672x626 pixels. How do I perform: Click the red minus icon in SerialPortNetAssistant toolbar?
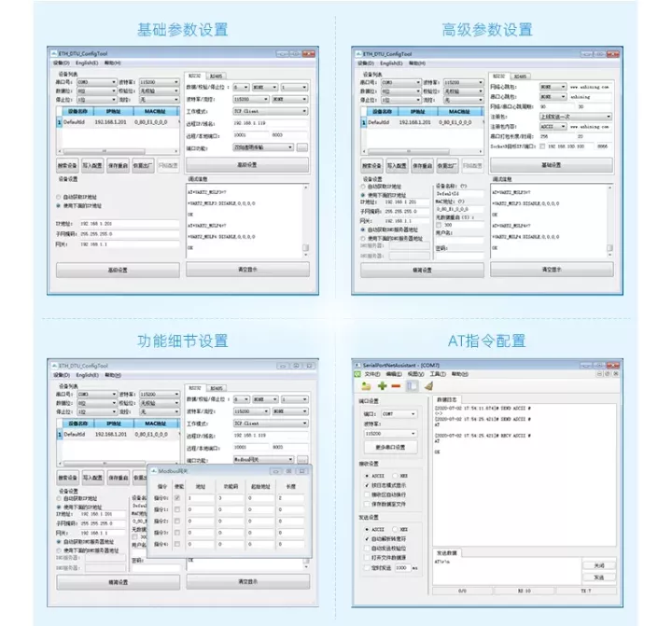click(x=396, y=386)
